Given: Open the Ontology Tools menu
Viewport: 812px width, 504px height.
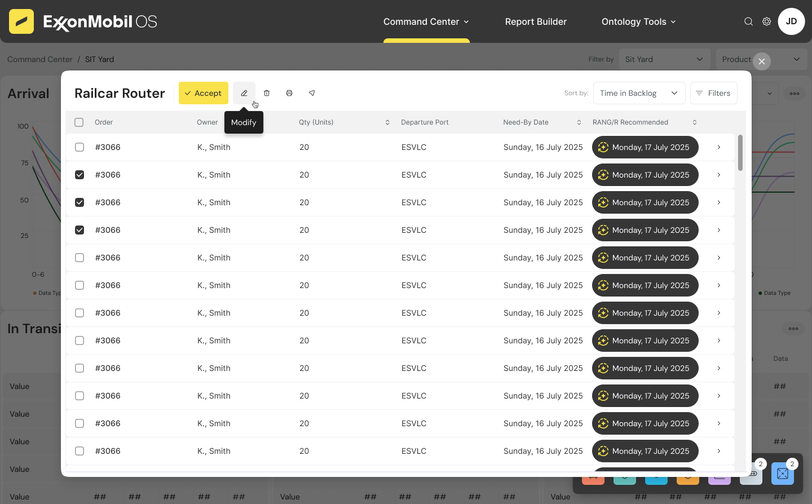Looking at the screenshot, I should [639, 21].
